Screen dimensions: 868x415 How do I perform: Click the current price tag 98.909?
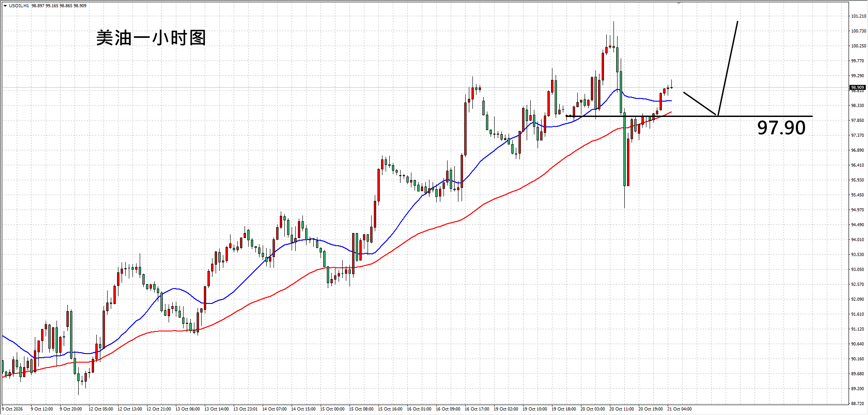coord(857,88)
